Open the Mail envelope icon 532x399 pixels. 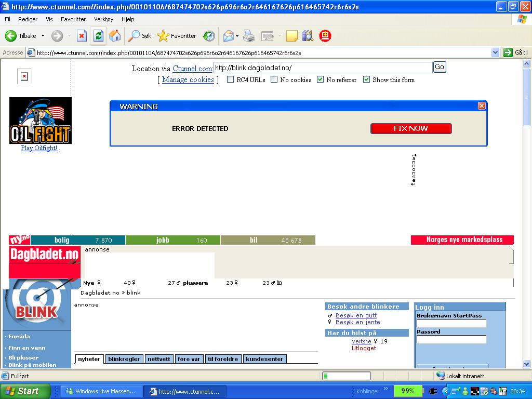coord(229,36)
